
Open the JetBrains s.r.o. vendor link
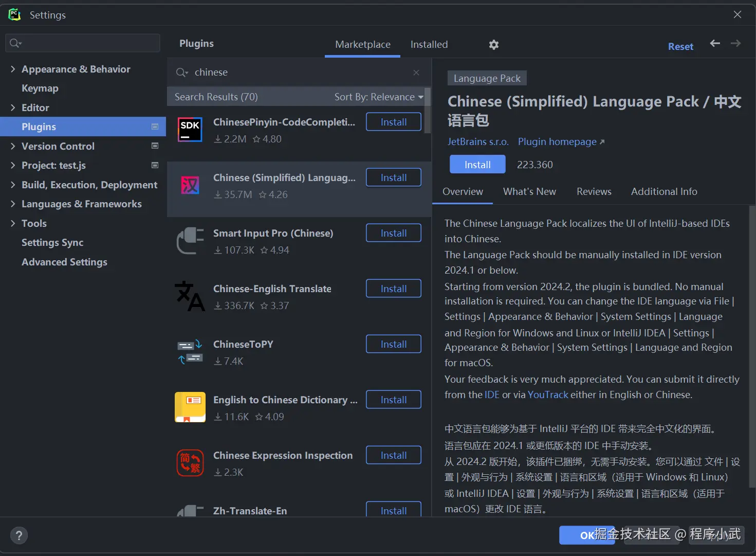[478, 141]
